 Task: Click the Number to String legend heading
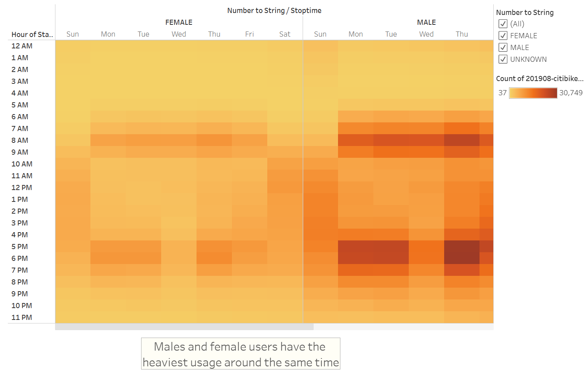point(525,12)
